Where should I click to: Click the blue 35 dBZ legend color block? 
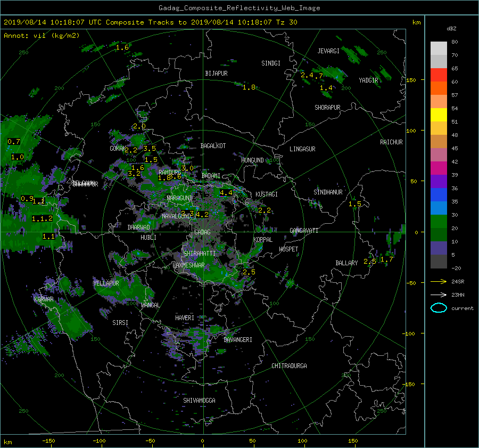click(439, 194)
